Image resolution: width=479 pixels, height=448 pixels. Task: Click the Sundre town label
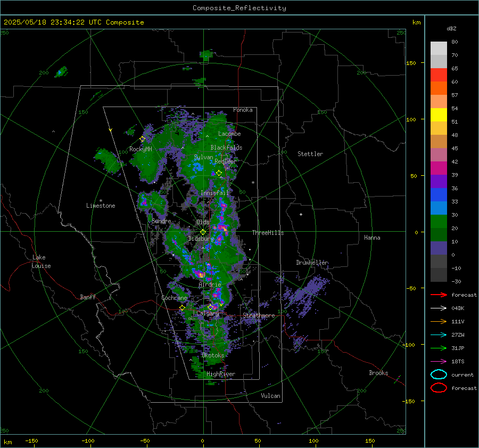click(161, 221)
